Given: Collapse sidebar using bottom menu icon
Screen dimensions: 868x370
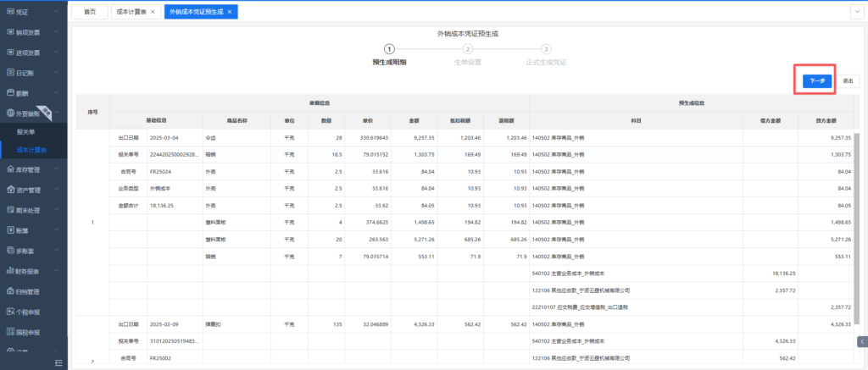Looking at the screenshot, I should coord(60,362).
